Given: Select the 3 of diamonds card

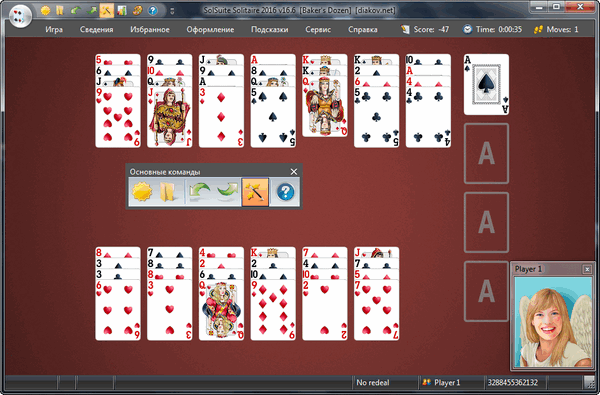Looking at the screenshot, I should [x=221, y=118].
